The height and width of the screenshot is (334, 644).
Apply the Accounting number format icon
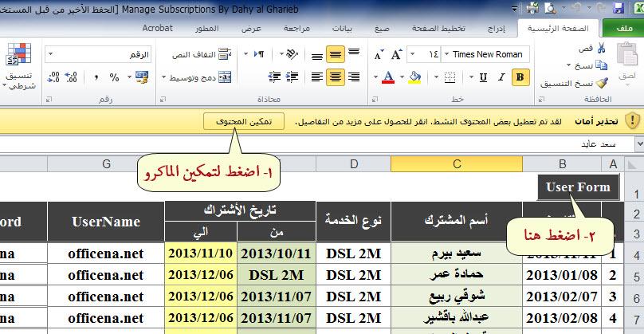click(x=142, y=77)
